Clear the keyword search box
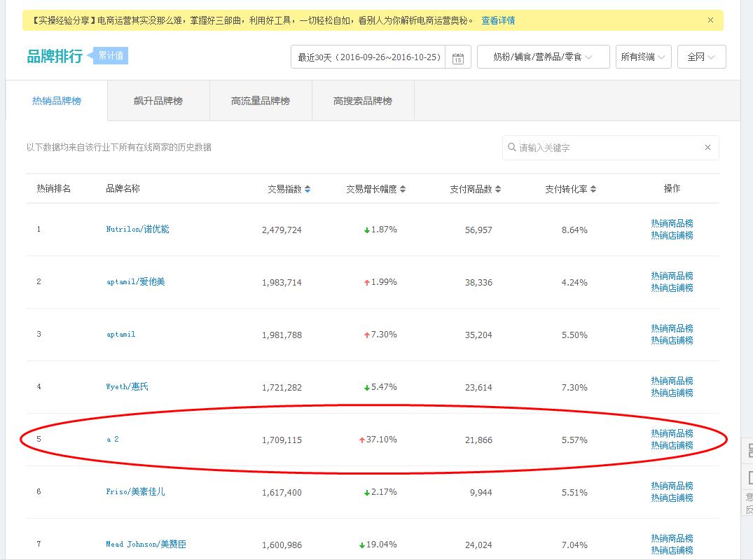Image resolution: width=753 pixels, height=560 pixels. pyautogui.click(x=707, y=147)
